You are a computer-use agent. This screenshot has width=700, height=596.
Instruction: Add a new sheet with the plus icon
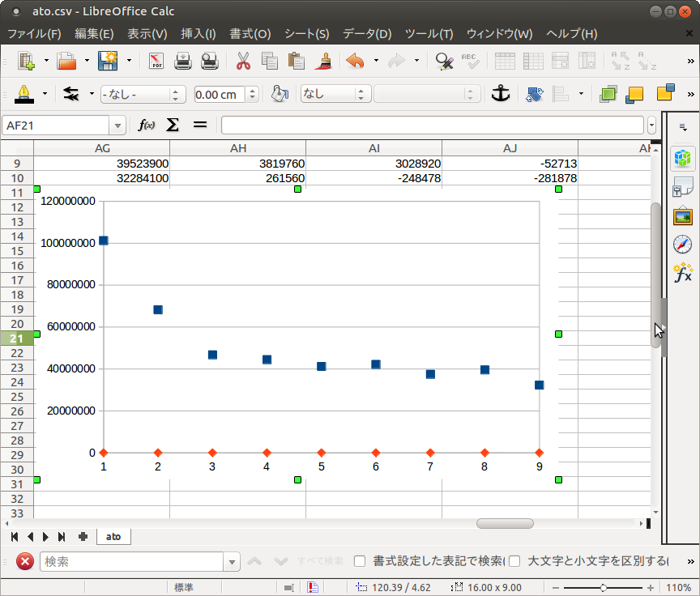(83, 536)
